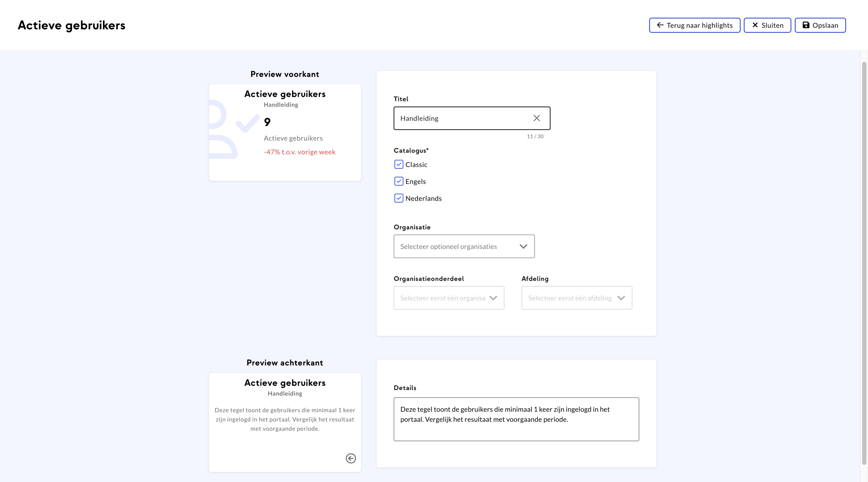Viewport: 868px width, 482px height.
Task: Click the checkmark graphic on the voorkant preview
Action: coord(248,123)
